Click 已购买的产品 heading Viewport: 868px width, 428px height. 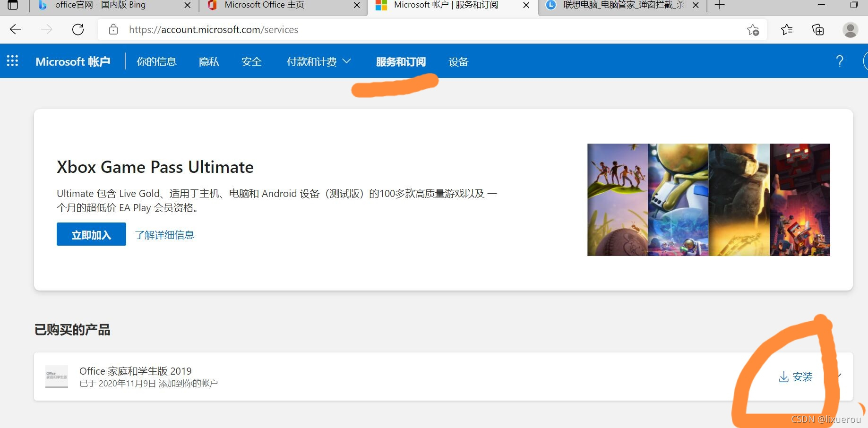pos(72,330)
